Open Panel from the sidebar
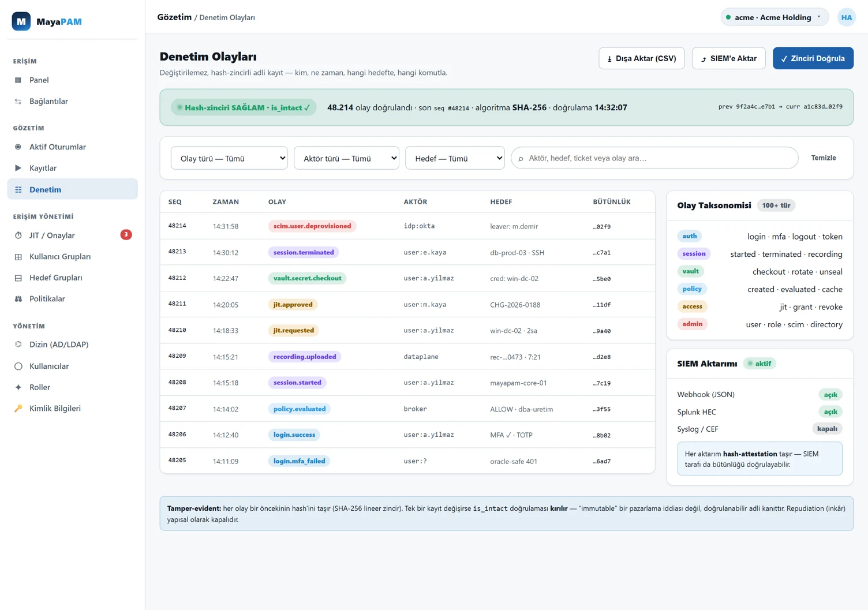868x610 pixels. [x=72, y=80]
